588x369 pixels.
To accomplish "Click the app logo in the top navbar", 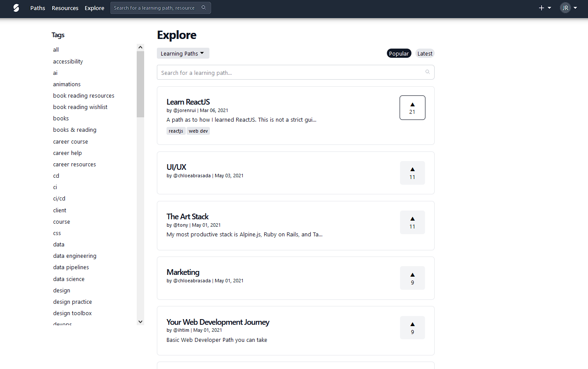I will click(16, 7).
